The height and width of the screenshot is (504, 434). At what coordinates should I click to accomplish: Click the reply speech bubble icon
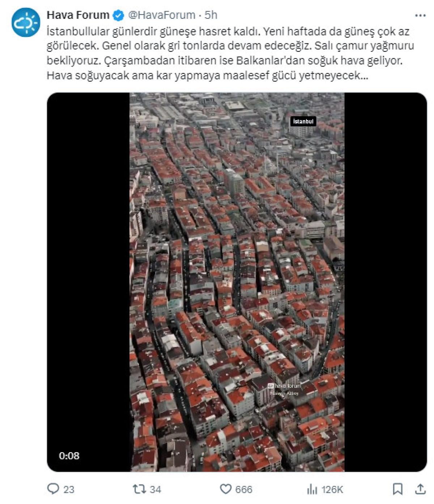tap(53, 489)
